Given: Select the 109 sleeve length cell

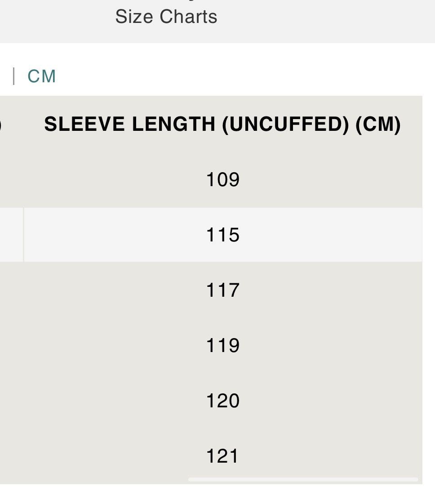Looking at the screenshot, I should tap(222, 179).
